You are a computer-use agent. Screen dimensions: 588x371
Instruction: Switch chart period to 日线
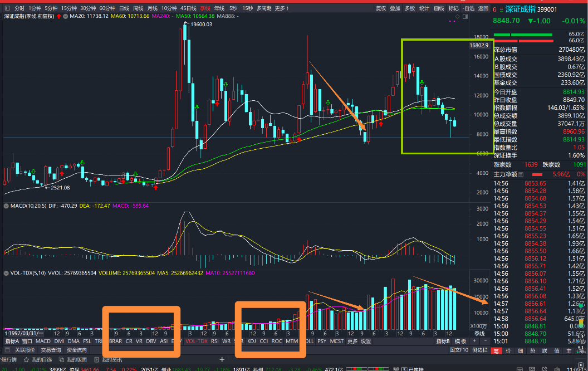pyautogui.click(x=124, y=8)
